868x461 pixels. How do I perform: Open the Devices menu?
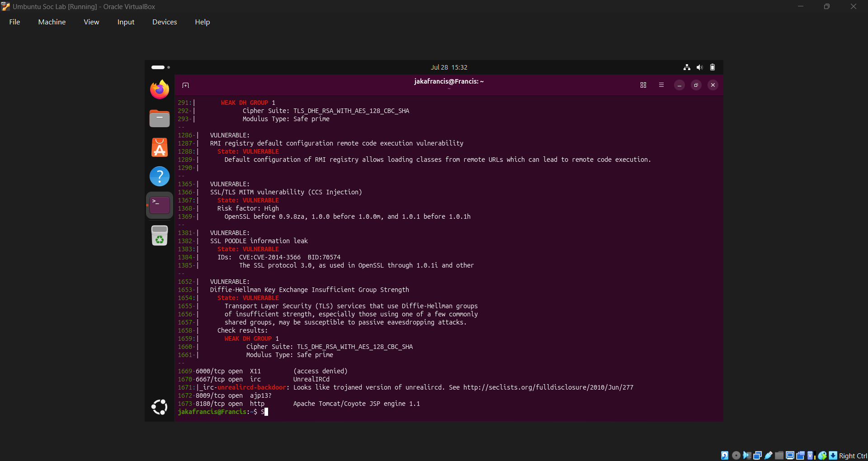165,22
